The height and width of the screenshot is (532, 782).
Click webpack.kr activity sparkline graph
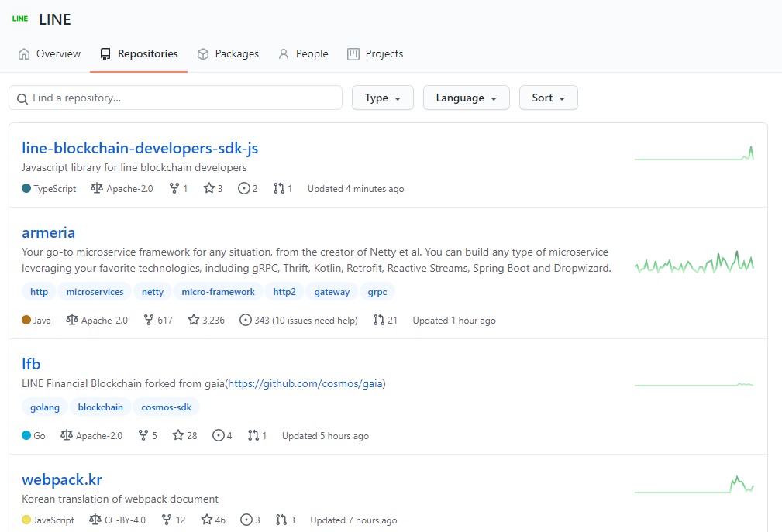(694, 484)
